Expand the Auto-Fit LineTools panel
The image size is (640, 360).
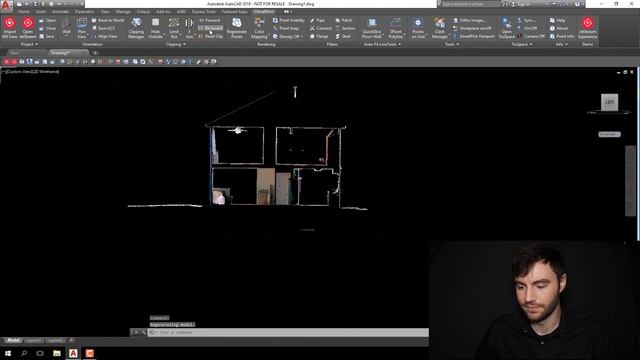coord(382,44)
